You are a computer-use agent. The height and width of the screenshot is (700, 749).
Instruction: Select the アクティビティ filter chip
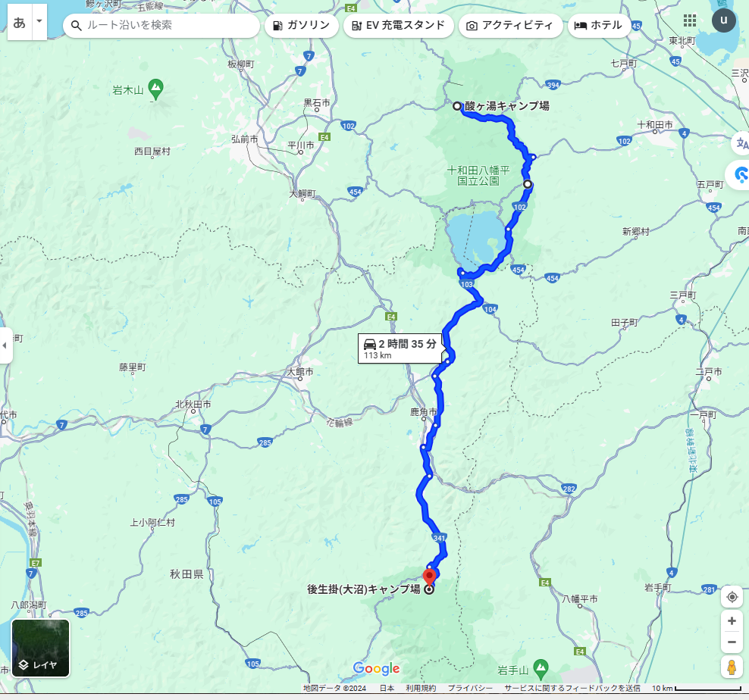coord(511,25)
